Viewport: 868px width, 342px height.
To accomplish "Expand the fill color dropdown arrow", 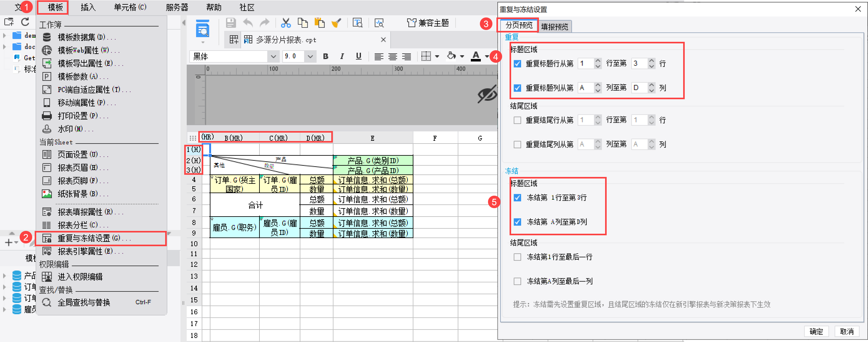I will (x=462, y=56).
